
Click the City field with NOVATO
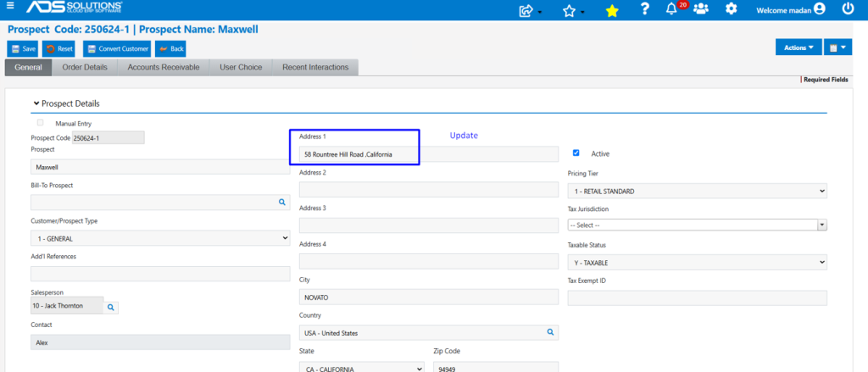429,297
